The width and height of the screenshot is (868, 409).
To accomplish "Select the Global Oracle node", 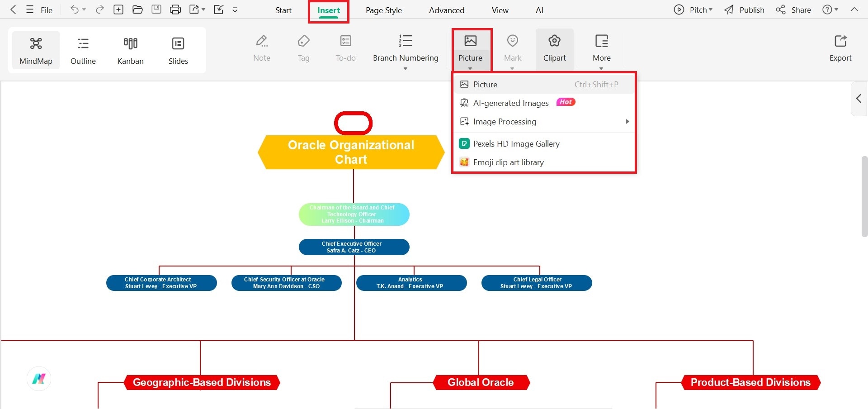I will point(481,382).
